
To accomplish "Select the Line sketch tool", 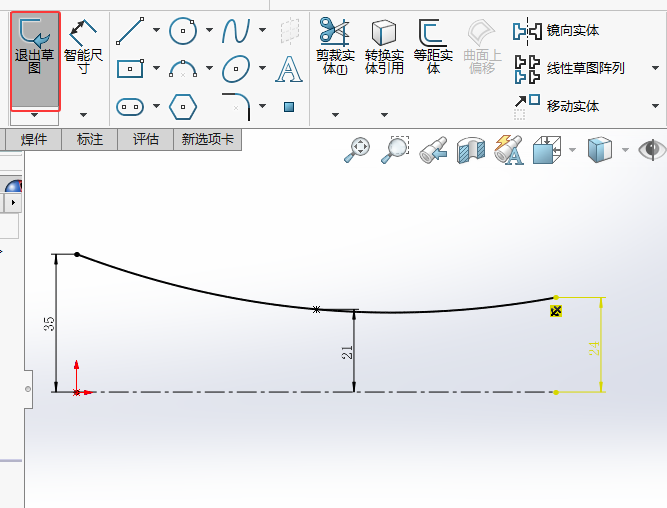I will (x=130, y=31).
